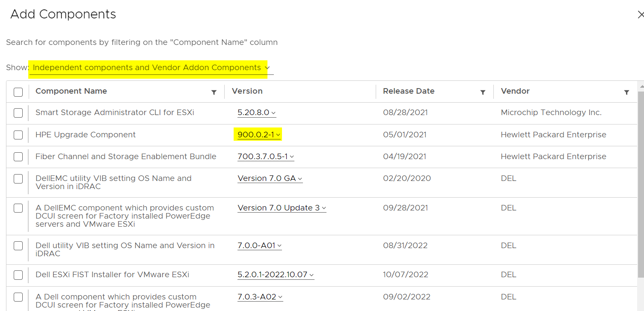Screen dimensions: 644x311
Task: Check Dell utility VIB 7.0.0-A01 row
Action: pyautogui.click(x=18, y=246)
